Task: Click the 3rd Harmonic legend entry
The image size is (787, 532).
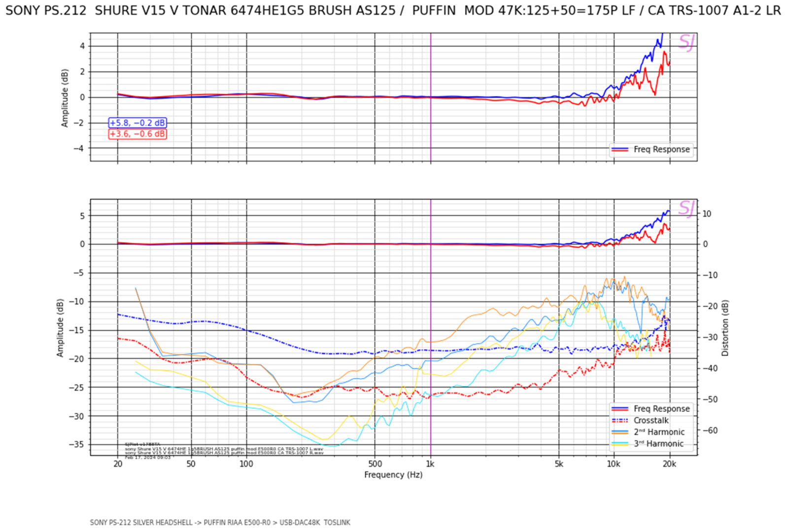Action: (x=659, y=444)
